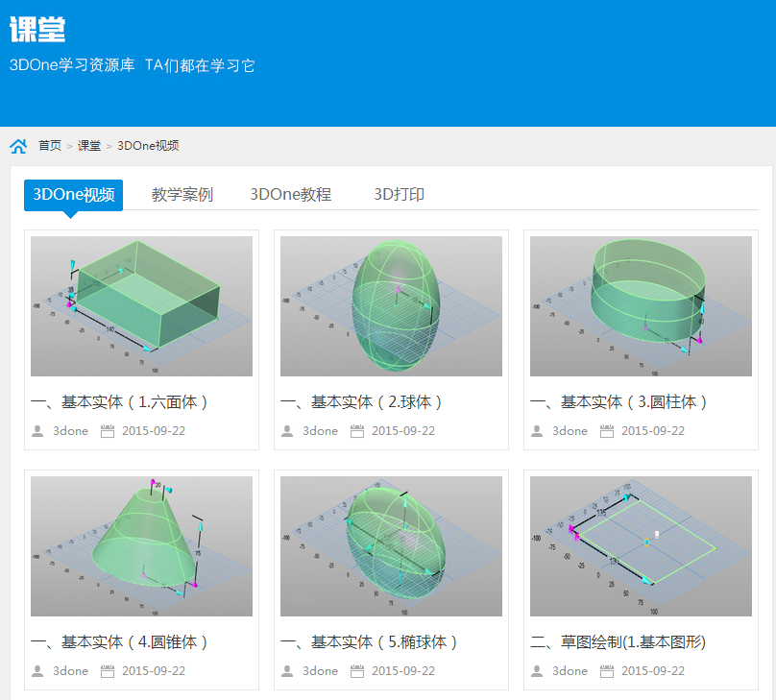
Task: Click author icon under 椭球体 video
Action: (x=287, y=671)
